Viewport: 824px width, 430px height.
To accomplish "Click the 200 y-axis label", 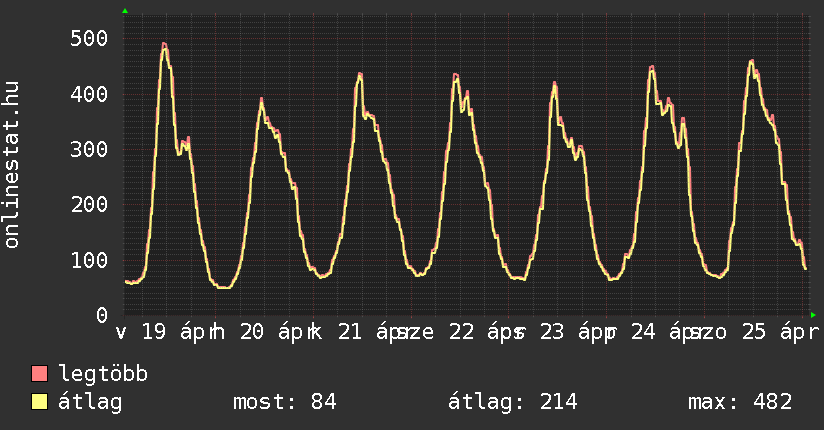I will [89, 205].
